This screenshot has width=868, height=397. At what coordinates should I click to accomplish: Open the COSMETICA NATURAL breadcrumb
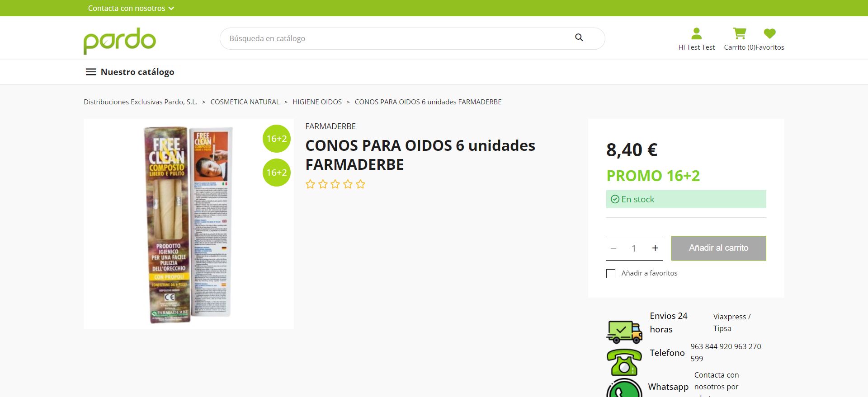pos(245,102)
